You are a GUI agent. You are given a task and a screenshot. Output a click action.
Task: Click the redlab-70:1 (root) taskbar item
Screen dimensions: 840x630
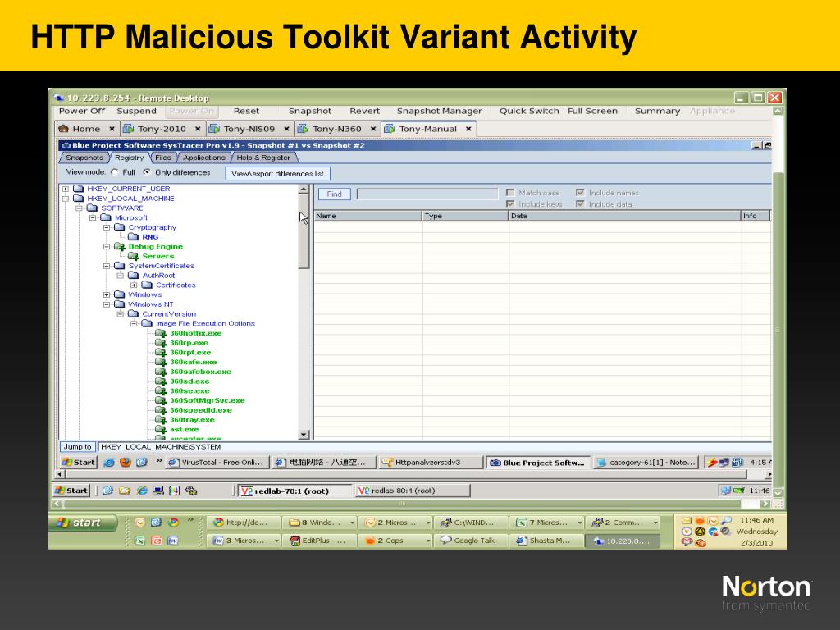294,491
